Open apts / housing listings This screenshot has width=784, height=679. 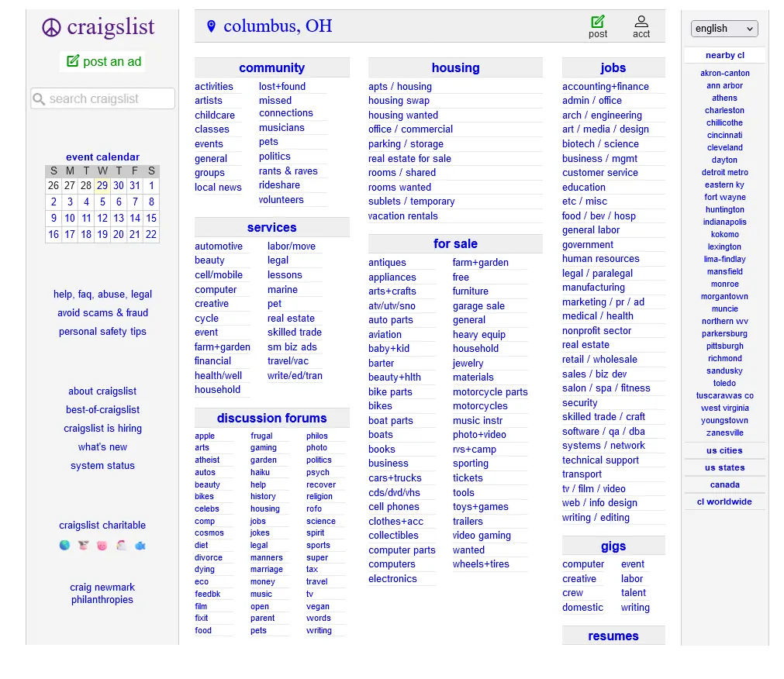coord(400,87)
